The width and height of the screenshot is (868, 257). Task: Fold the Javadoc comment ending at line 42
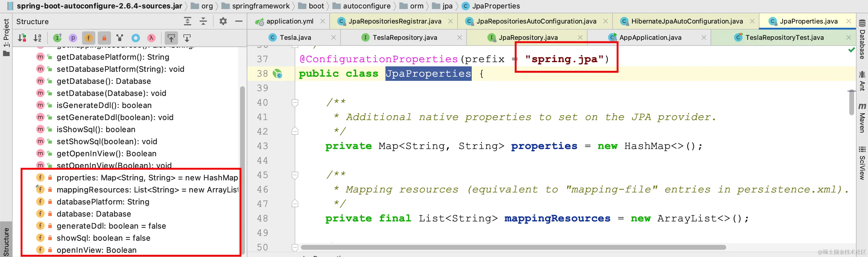295,131
